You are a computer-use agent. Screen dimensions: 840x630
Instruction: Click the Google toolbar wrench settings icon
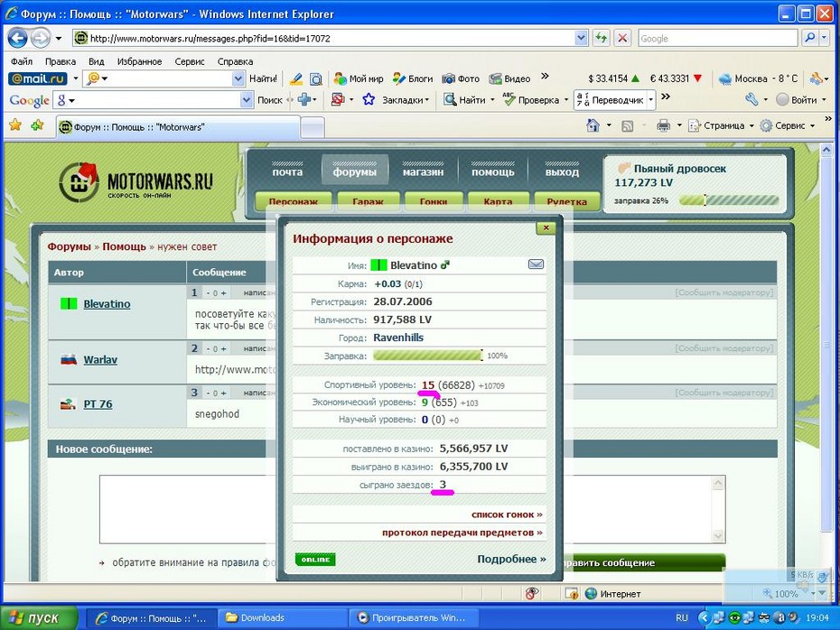pos(751,99)
